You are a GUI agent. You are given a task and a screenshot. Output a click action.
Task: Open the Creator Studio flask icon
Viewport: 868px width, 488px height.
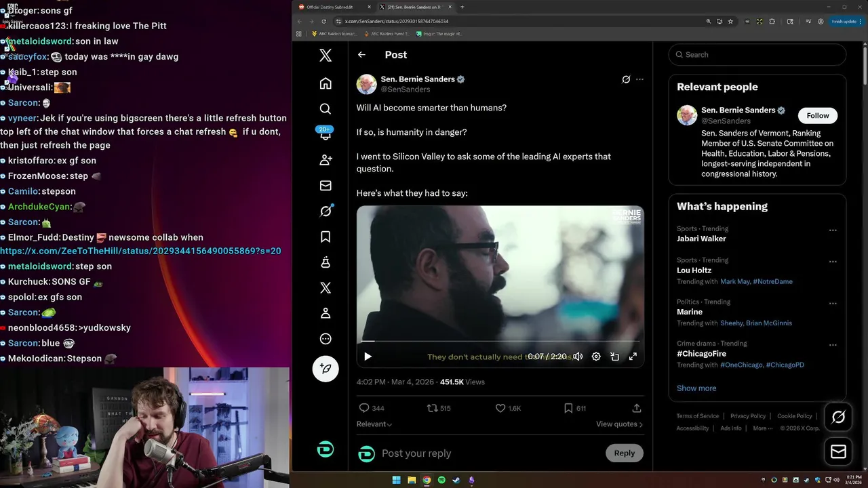[325, 262]
